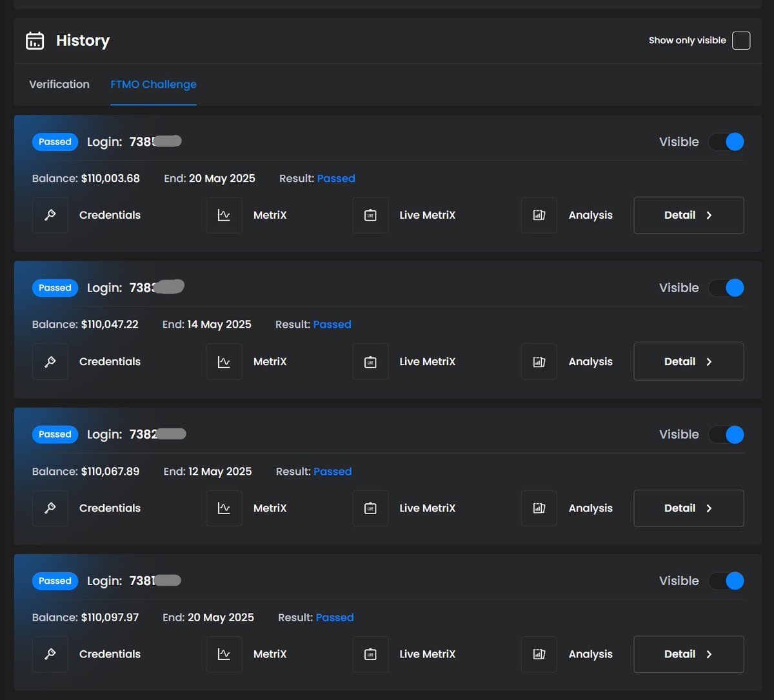Click Passed badge for login 7382

click(x=55, y=435)
